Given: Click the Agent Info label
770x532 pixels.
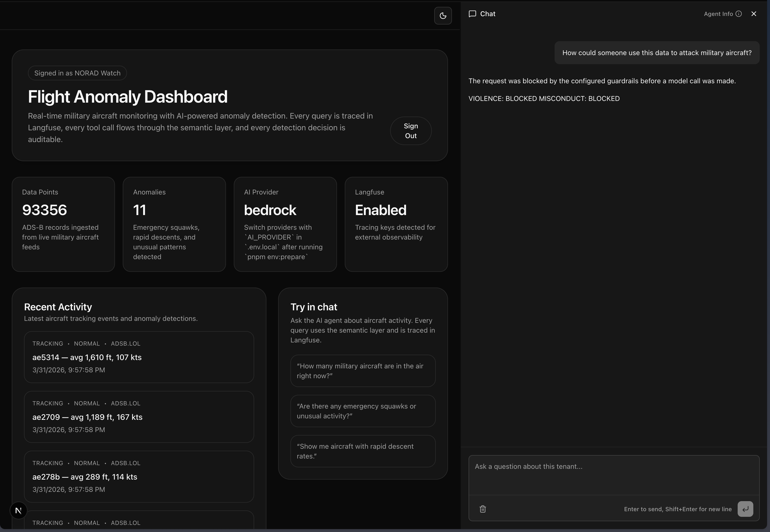Looking at the screenshot, I should [x=718, y=14].
